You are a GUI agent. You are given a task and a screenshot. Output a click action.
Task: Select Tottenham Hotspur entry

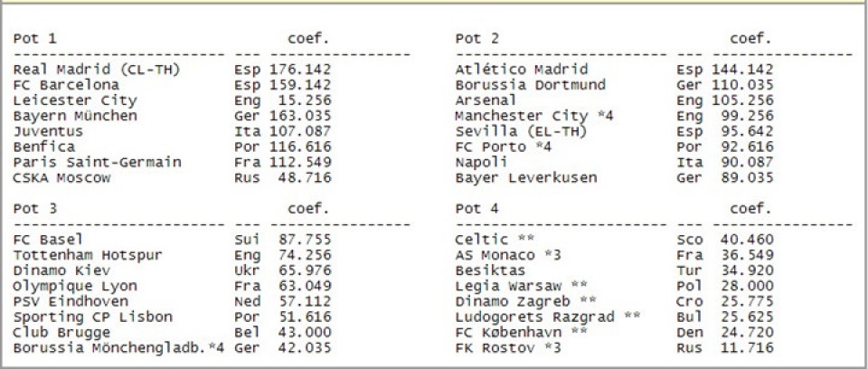[87, 255]
